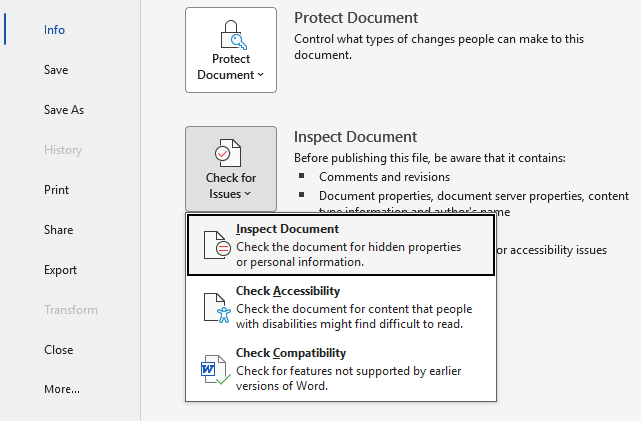641x421 pixels.
Task: Choose Check Compatibility from the menu
Action: [x=341, y=369]
